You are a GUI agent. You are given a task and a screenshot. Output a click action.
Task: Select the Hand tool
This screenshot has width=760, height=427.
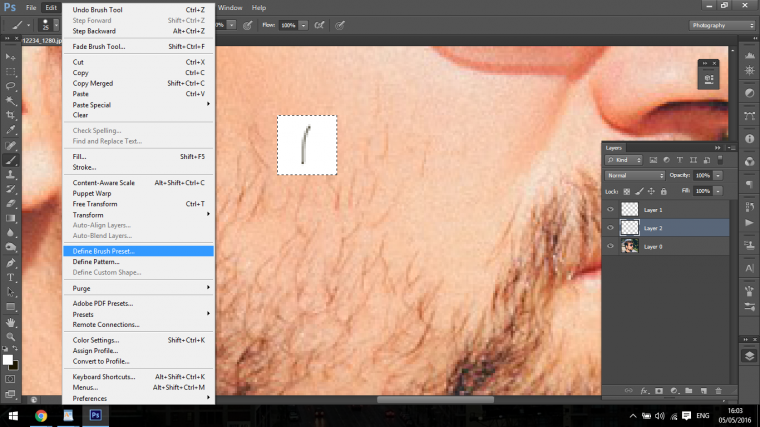click(10, 322)
